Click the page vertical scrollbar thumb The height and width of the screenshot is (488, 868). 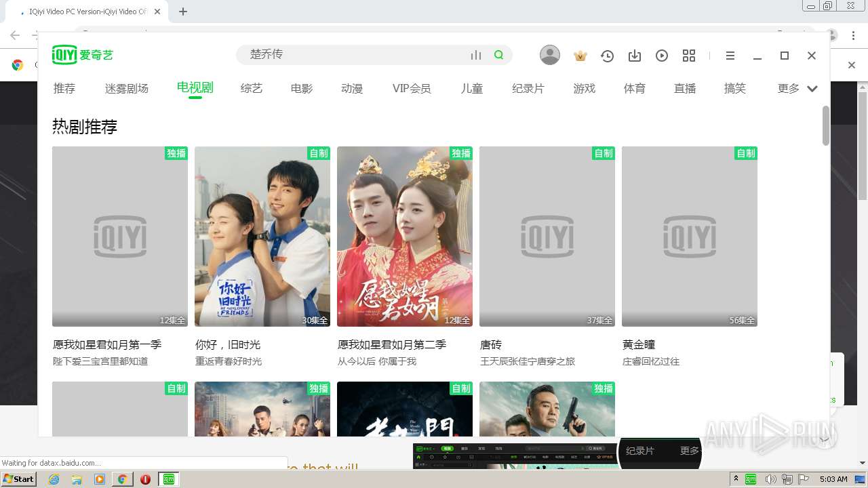[x=825, y=125]
